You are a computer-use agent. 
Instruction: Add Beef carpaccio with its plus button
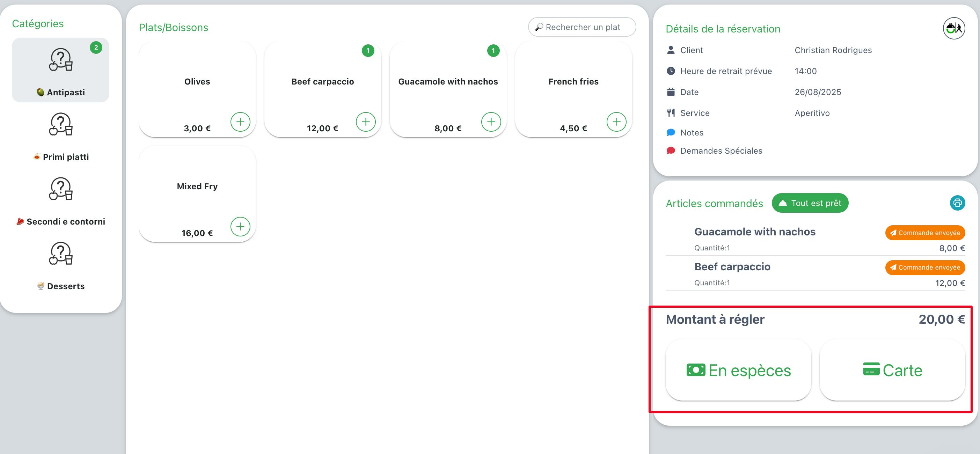(x=366, y=122)
